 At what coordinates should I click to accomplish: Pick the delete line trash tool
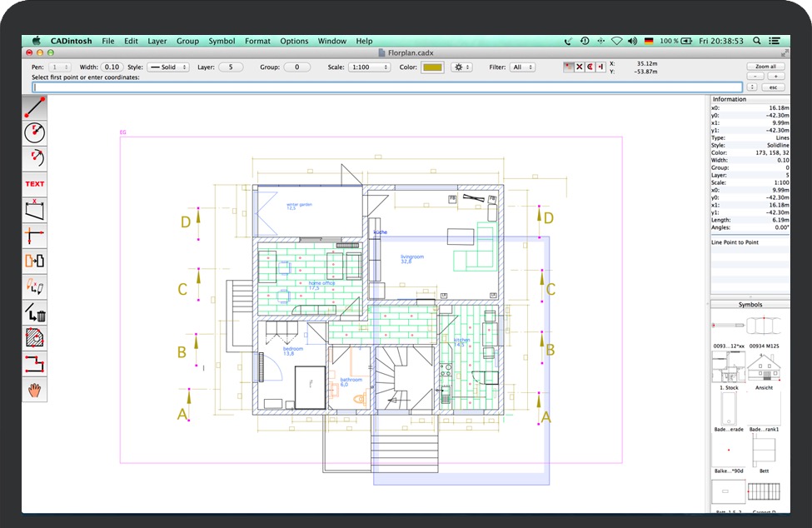34,312
